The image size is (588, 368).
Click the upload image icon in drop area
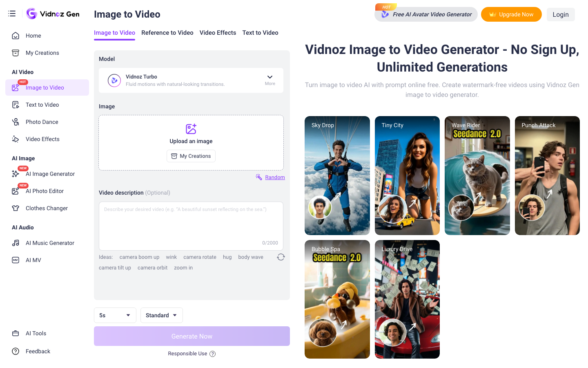(x=191, y=129)
